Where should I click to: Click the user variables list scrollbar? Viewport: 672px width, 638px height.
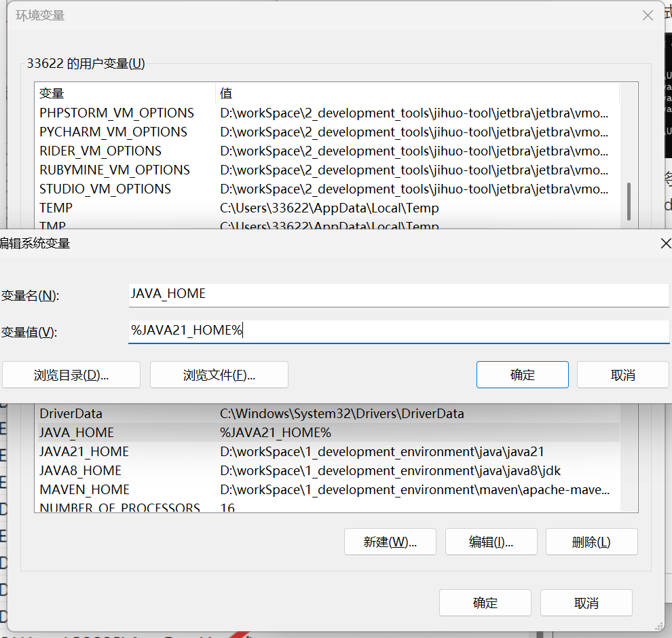(x=629, y=201)
